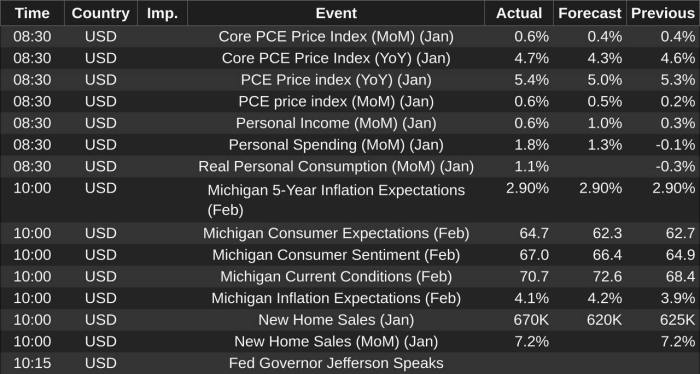Click the Actual column header
Viewport: 700px width, 374px height.
click(x=519, y=13)
